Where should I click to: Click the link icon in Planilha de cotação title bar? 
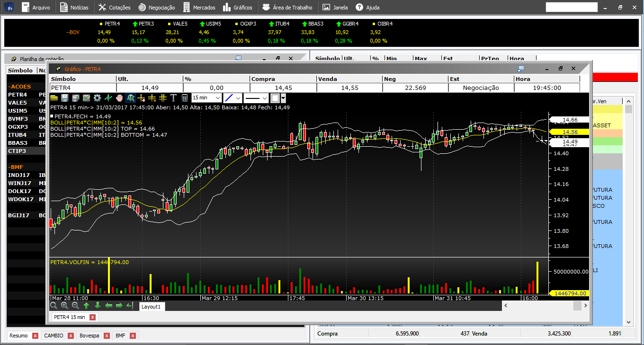tap(238, 58)
